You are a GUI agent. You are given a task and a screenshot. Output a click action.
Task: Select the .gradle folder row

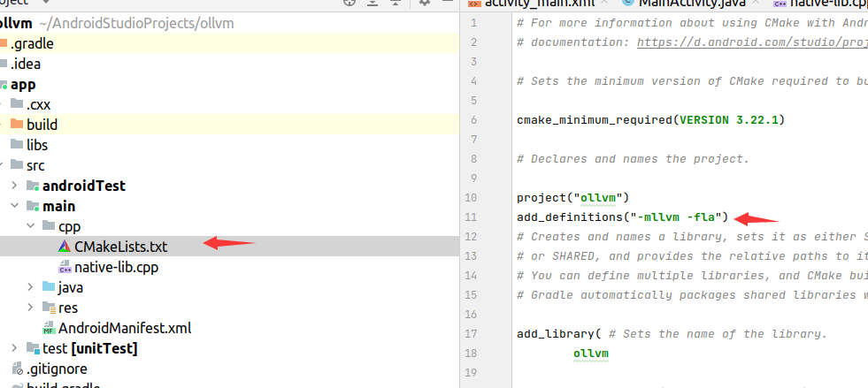pos(229,43)
